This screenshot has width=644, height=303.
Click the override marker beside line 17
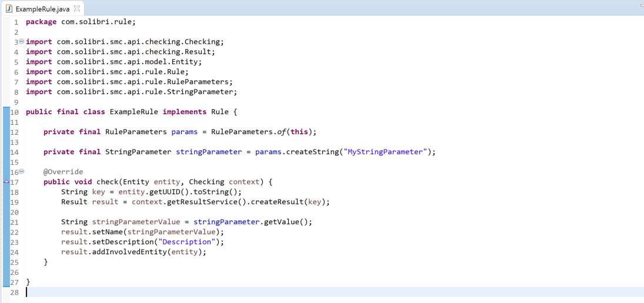click(6, 182)
